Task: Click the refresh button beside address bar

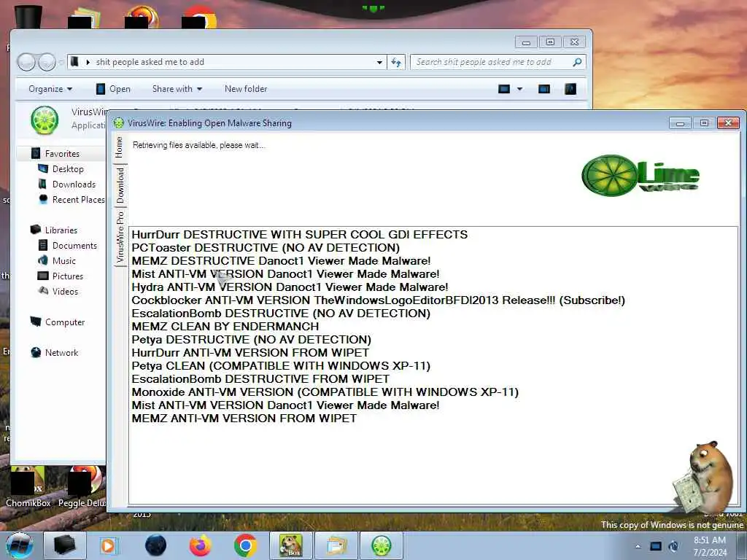Action: (x=396, y=63)
